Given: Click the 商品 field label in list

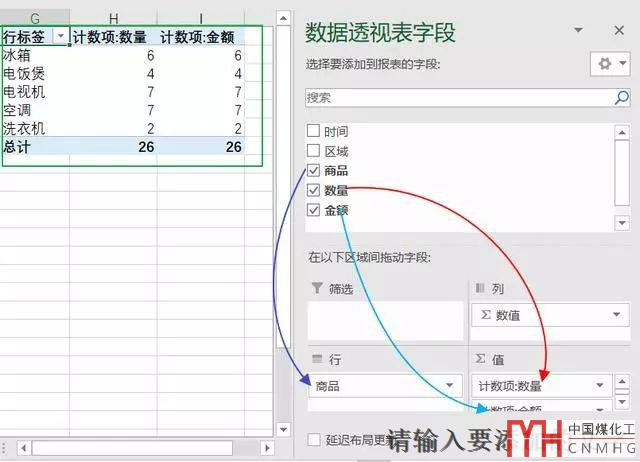Looking at the screenshot, I should pyautogui.click(x=336, y=170).
